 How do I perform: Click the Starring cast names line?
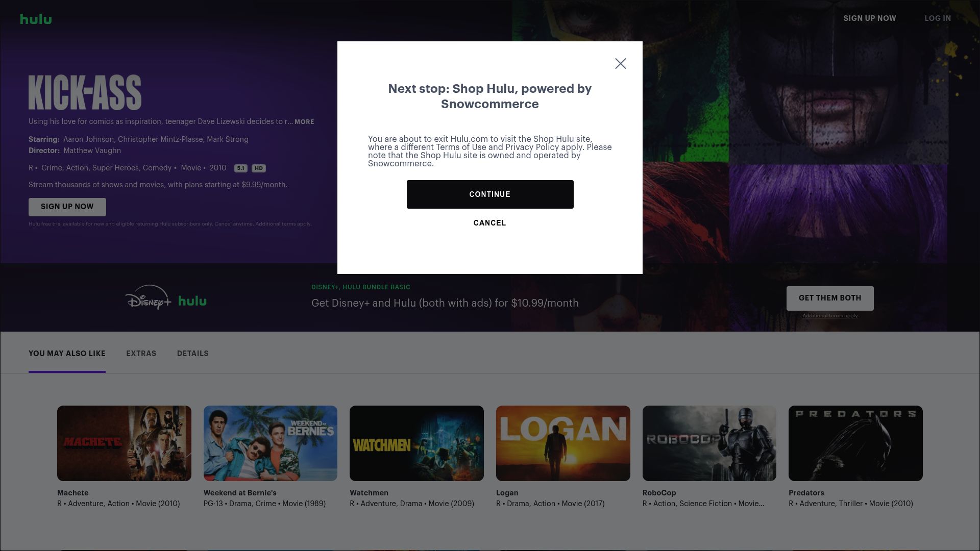[156, 139]
